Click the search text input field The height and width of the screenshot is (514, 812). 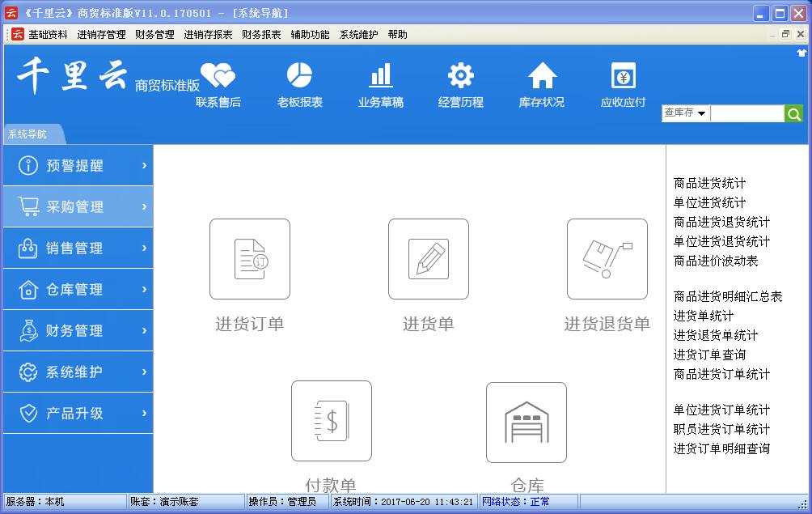[x=746, y=114]
